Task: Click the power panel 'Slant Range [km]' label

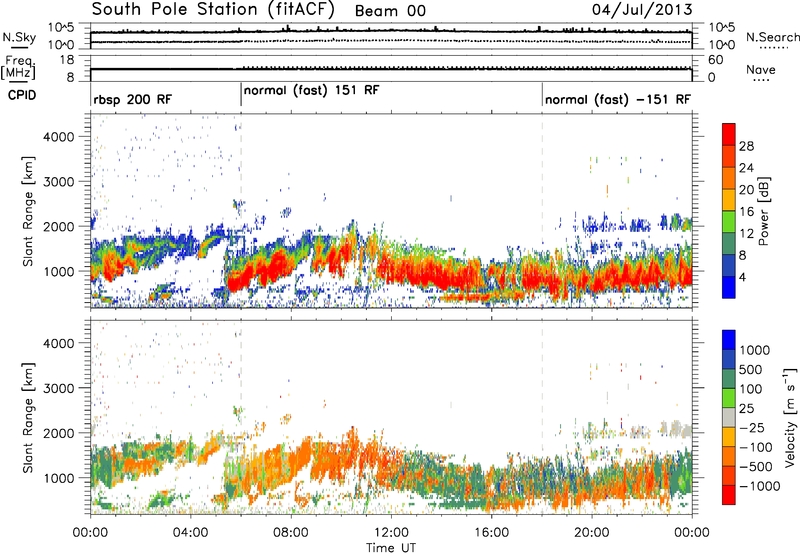Action: tap(28, 211)
